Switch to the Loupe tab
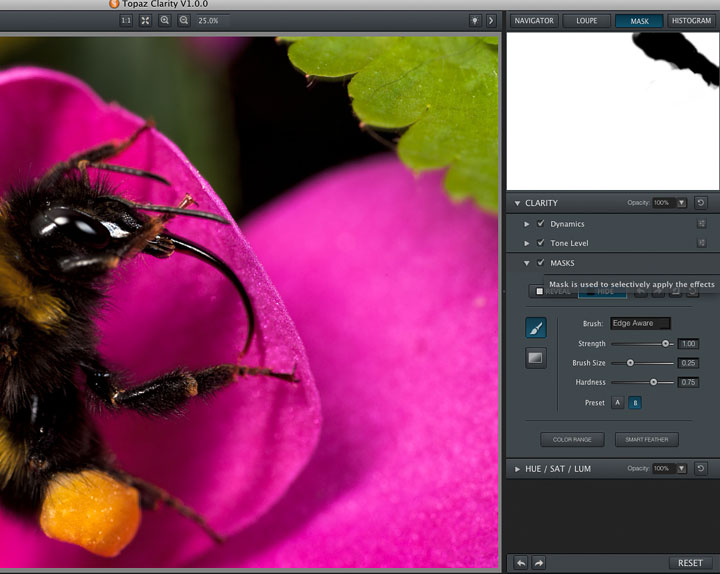This screenshot has width=720, height=574. pos(587,21)
